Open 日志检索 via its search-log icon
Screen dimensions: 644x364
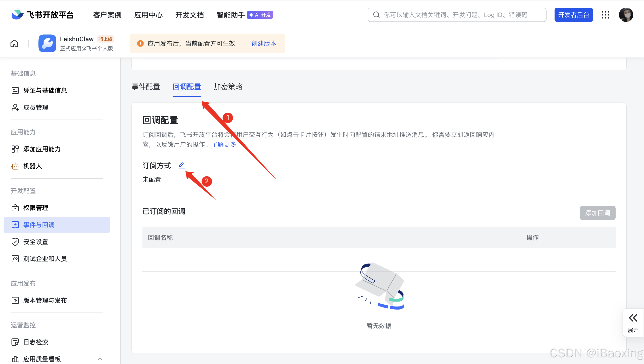point(15,342)
